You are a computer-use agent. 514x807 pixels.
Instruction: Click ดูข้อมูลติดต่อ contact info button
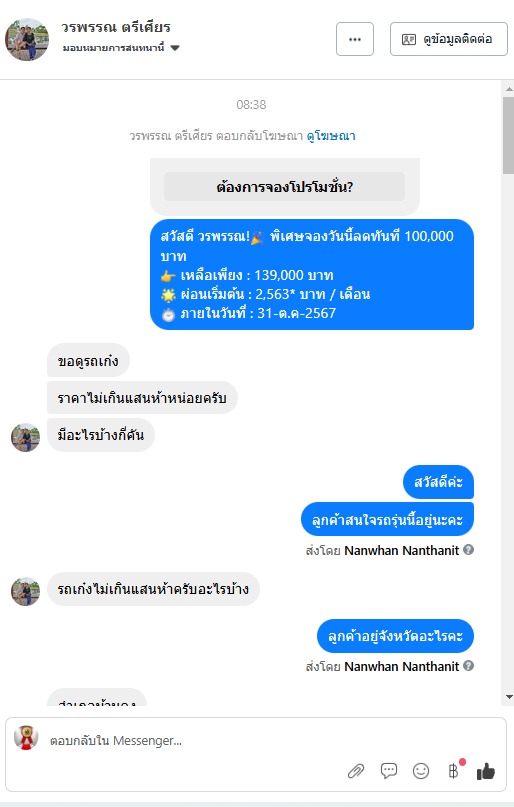coord(449,39)
